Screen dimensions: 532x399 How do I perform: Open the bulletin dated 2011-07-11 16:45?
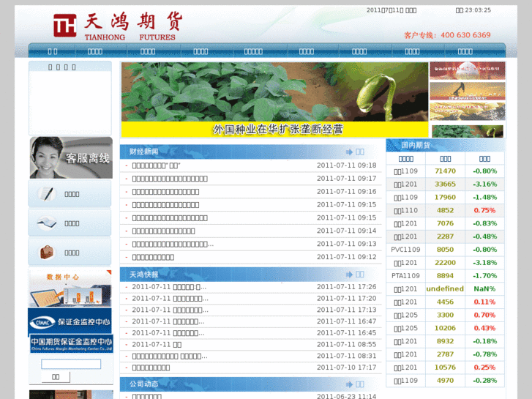click(x=168, y=333)
